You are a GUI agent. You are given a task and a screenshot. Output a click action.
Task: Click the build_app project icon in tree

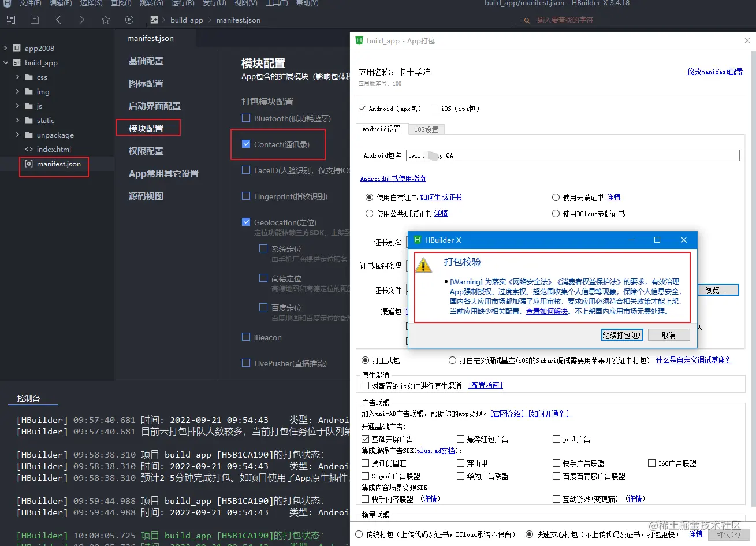tap(17, 62)
